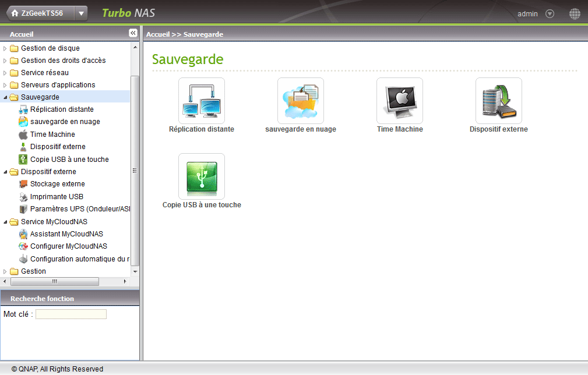Expand the Gestion tree node

(5, 271)
